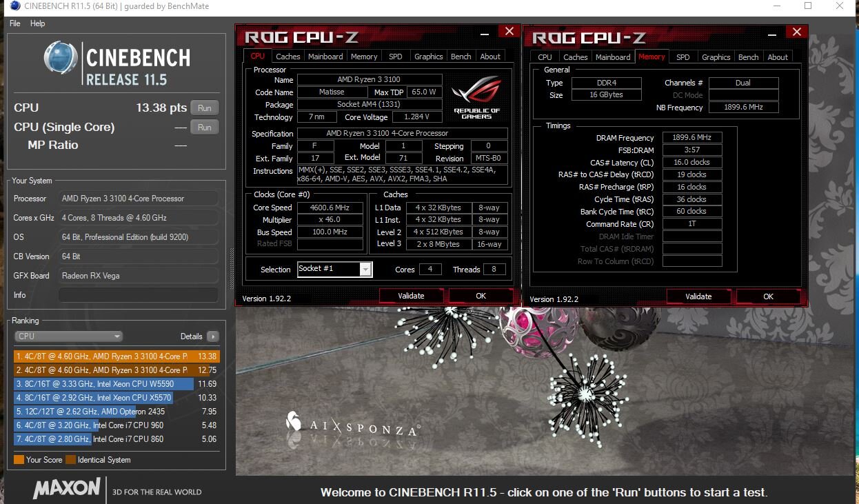
Task: Select the Intel Core i7 CPU 960 row
Action: click(117, 425)
